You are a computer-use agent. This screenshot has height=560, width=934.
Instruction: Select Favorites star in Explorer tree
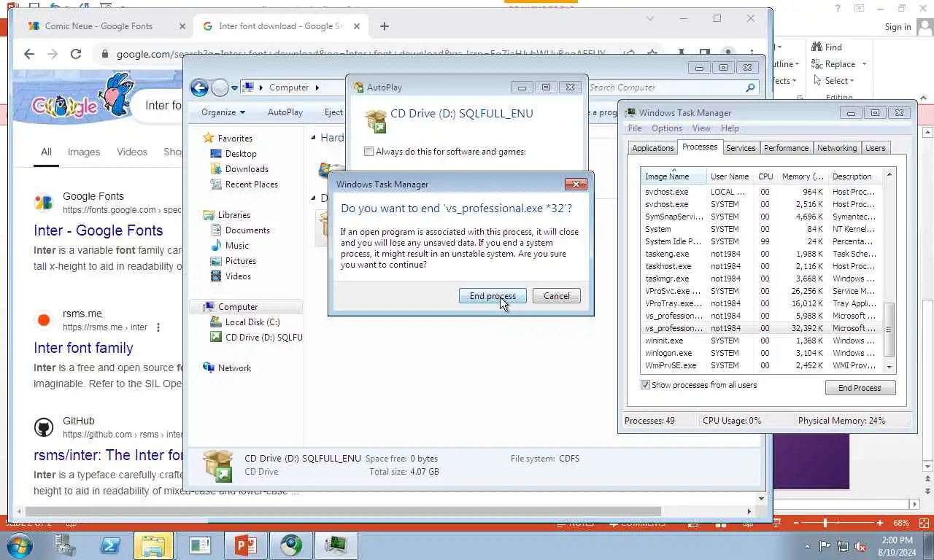(209, 138)
